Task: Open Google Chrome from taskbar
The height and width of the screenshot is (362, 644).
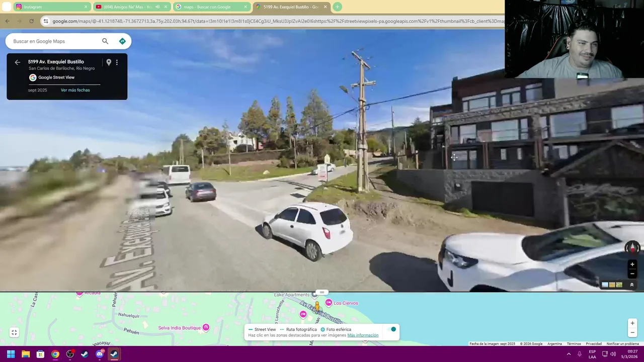Action: click(55, 354)
